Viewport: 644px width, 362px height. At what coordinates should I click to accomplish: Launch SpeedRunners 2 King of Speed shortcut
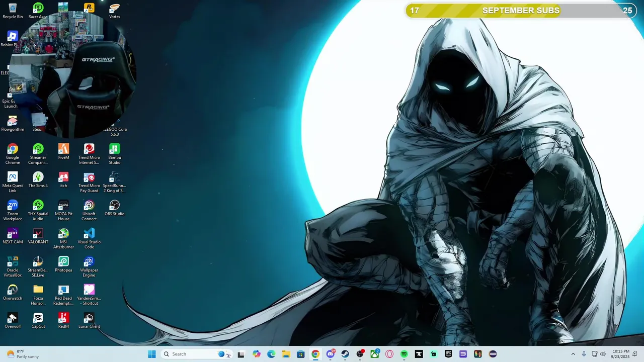(x=115, y=182)
